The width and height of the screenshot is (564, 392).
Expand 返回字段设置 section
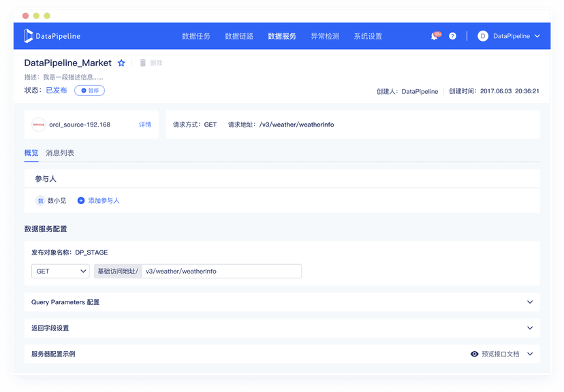tap(530, 328)
